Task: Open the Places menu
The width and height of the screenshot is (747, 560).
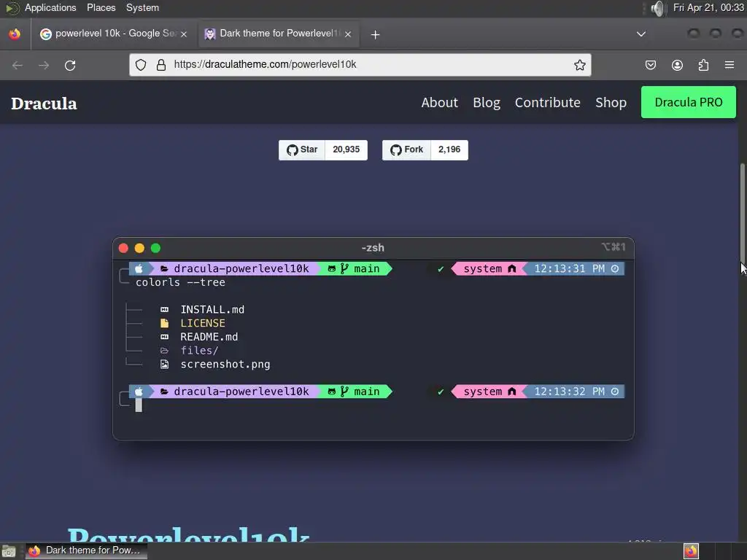Action: (101, 7)
